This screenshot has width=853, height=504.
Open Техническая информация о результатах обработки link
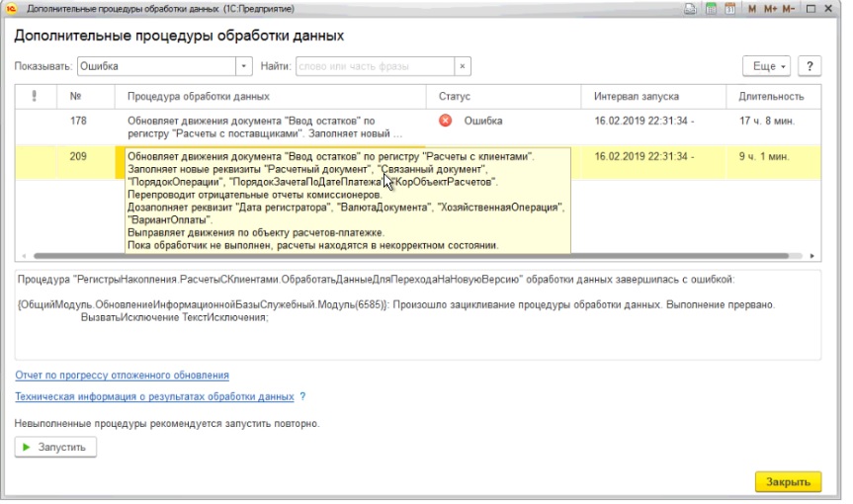[x=154, y=396]
